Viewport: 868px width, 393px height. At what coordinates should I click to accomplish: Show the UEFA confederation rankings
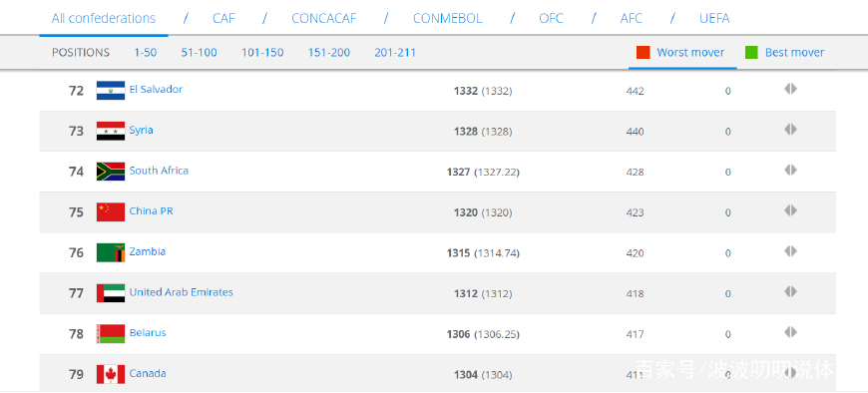[714, 18]
